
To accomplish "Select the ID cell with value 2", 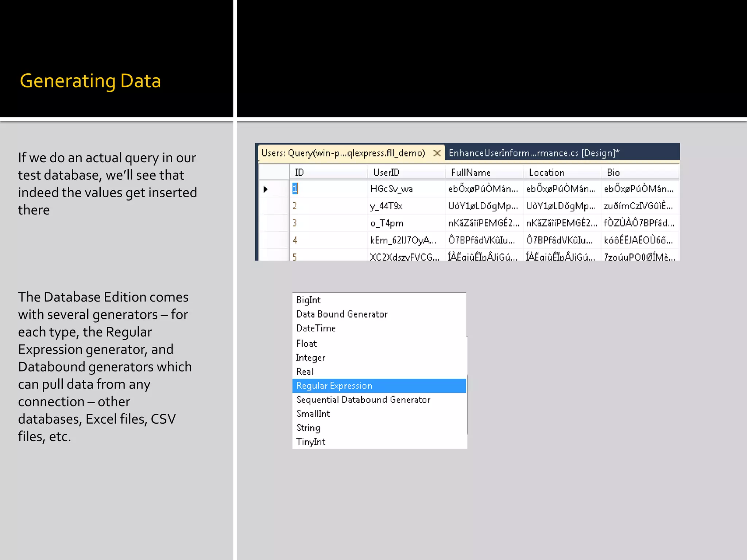I will point(329,206).
